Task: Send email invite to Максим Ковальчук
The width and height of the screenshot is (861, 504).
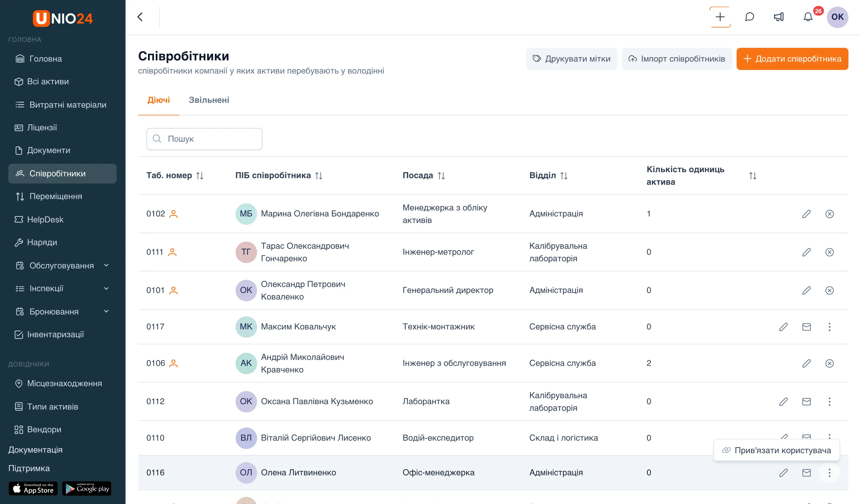Action: click(806, 327)
